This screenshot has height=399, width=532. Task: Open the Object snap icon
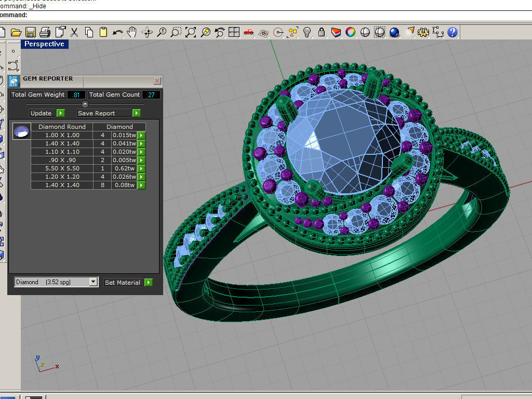point(278,33)
